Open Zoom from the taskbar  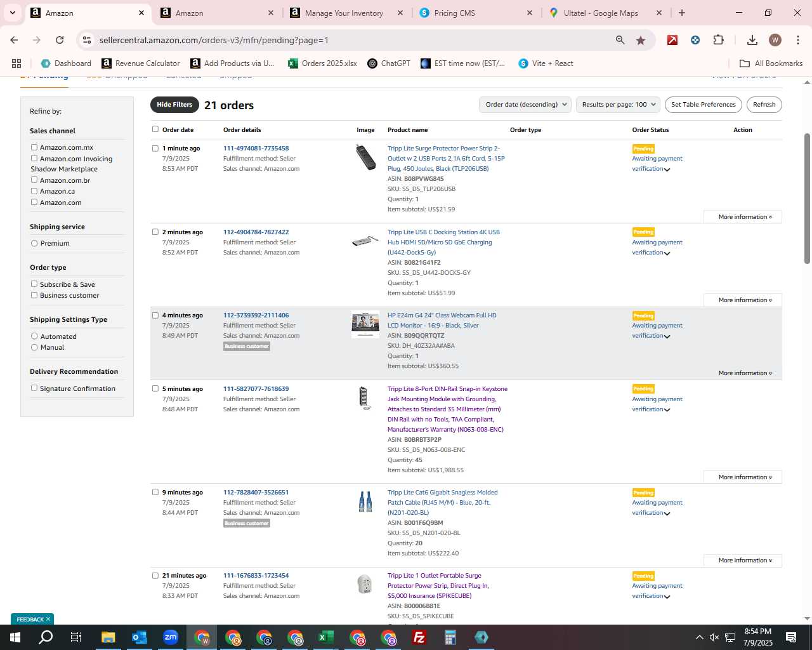[x=170, y=637]
